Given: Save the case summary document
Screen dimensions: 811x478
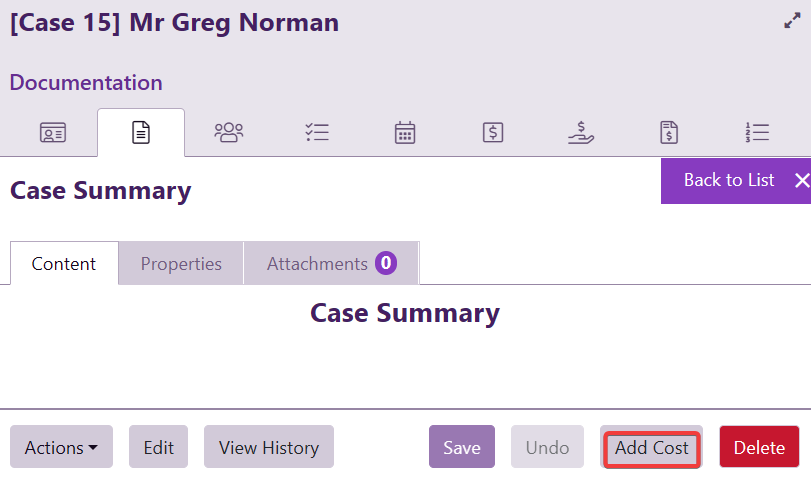Looking at the screenshot, I should pos(462,447).
